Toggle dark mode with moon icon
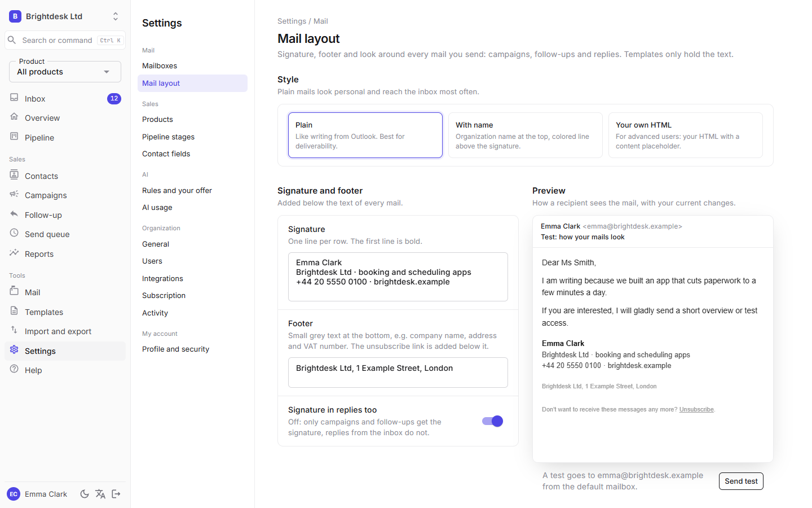 point(85,494)
